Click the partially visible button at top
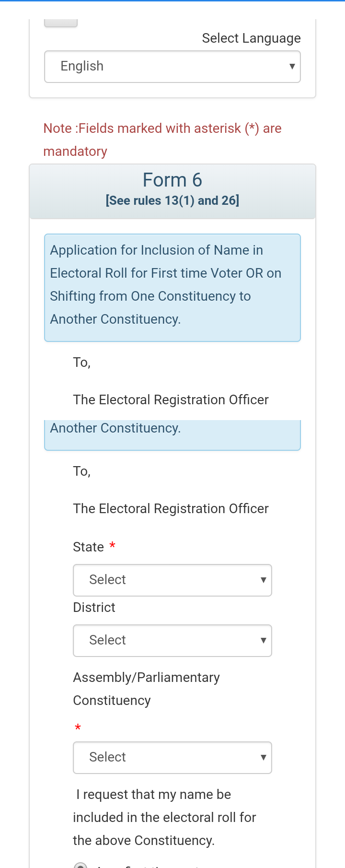The image size is (345, 868). pyautogui.click(x=61, y=23)
